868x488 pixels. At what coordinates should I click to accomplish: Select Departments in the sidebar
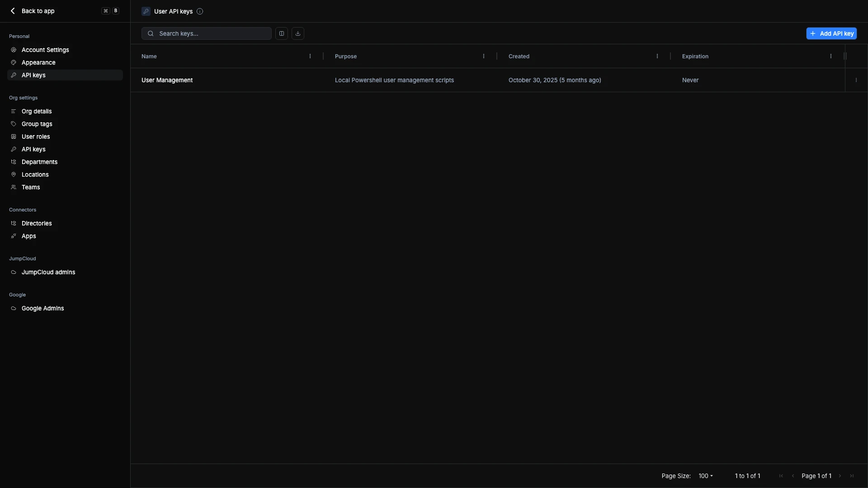coord(39,162)
